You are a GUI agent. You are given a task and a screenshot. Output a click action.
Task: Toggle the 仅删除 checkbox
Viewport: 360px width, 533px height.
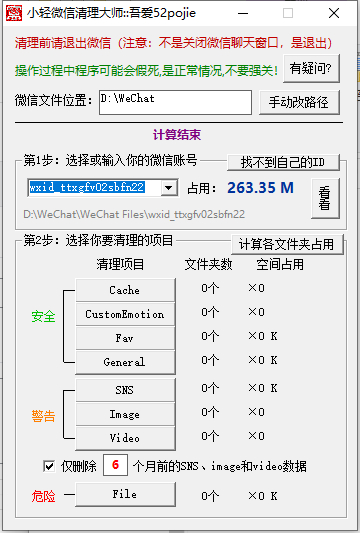pyautogui.click(x=49, y=466)
